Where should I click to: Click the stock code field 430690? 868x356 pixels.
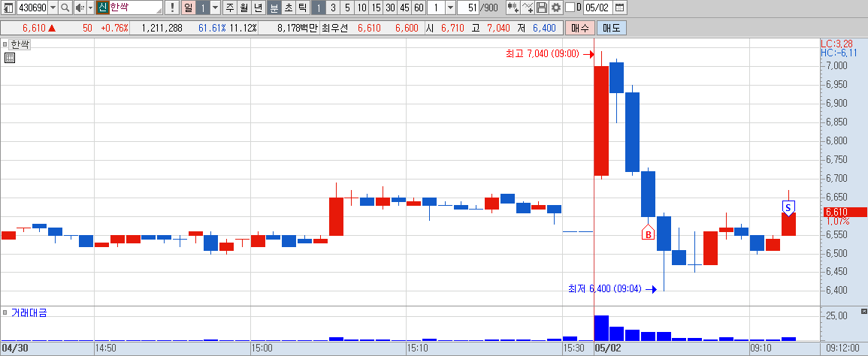click(32, 8)
